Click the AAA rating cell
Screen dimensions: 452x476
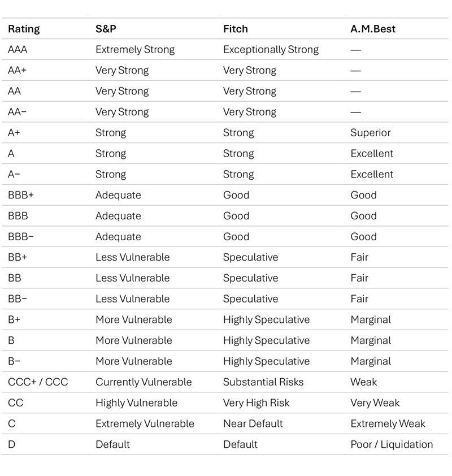click(x=18, y=50)
